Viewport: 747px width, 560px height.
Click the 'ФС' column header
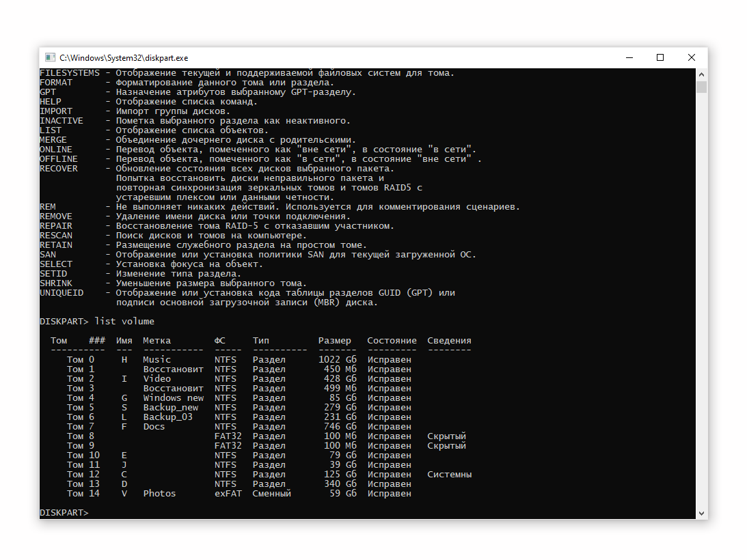[219, 341]
